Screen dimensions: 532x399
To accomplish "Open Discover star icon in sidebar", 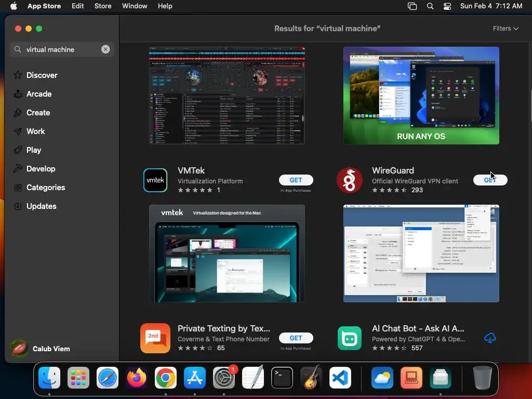I will [18, 75].
